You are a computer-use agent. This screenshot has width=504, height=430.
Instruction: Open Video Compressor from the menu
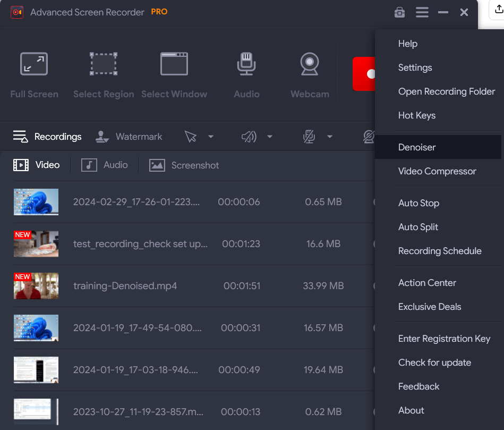tap(437, 171)
